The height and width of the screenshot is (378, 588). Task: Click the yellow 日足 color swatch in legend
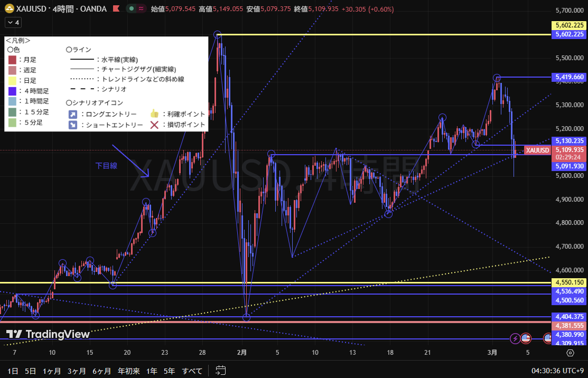click(x=12, y=81)
